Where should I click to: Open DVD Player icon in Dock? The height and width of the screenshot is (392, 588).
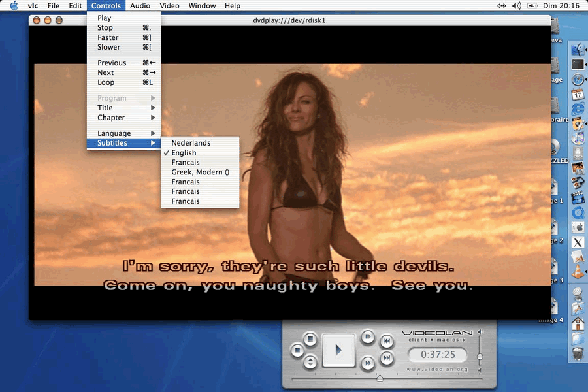pyautogui.click(x=578, y=153)
